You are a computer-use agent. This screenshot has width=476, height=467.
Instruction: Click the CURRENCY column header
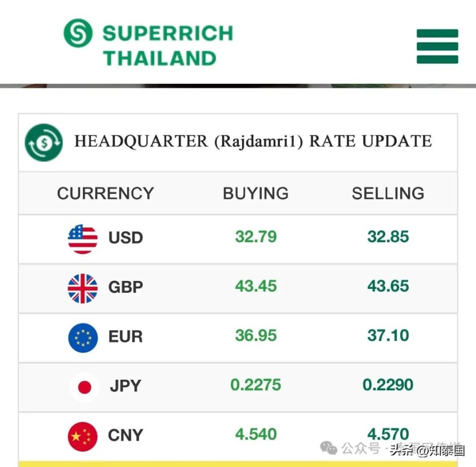[x=105, y=193]
